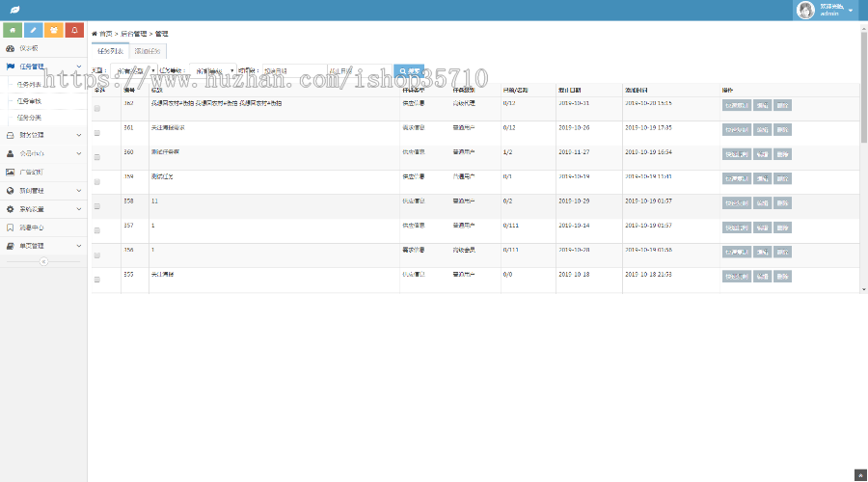The height and width of the screenshot is (482, 868).
Task: Open the task audit status dropdown
Action: 213,70
